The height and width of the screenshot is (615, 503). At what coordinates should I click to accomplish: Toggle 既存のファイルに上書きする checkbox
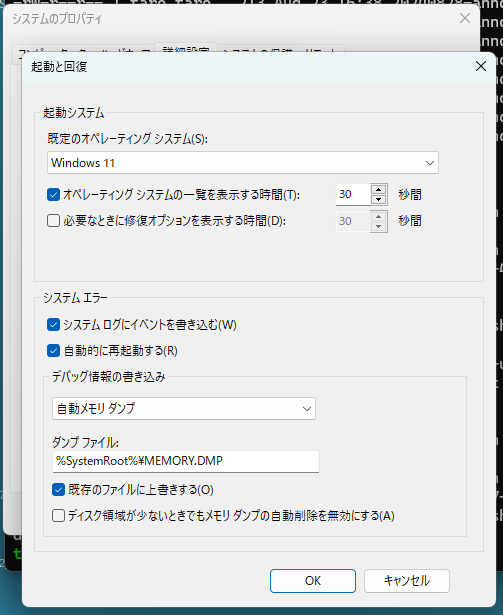click(x=58, y=489)
